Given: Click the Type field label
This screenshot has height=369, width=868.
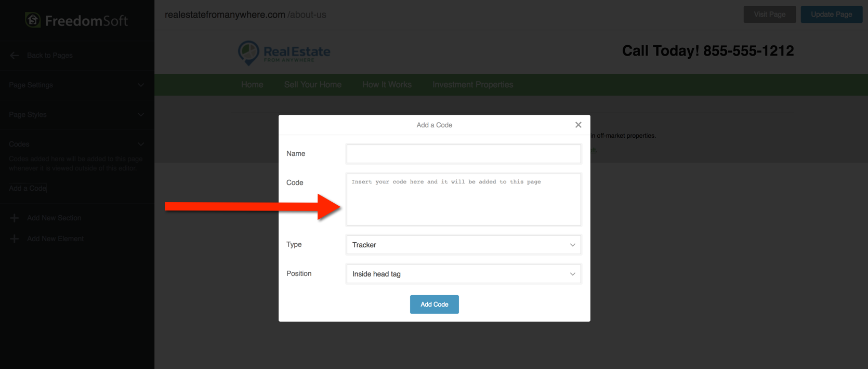Looking at the screenshot, I should coord(294,245).
